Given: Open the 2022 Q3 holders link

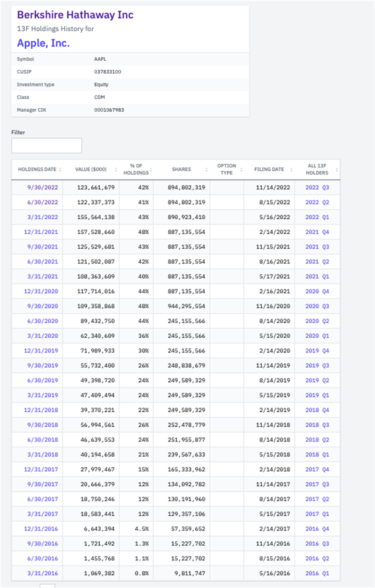Looking at the screenshot, I should 317,187.
